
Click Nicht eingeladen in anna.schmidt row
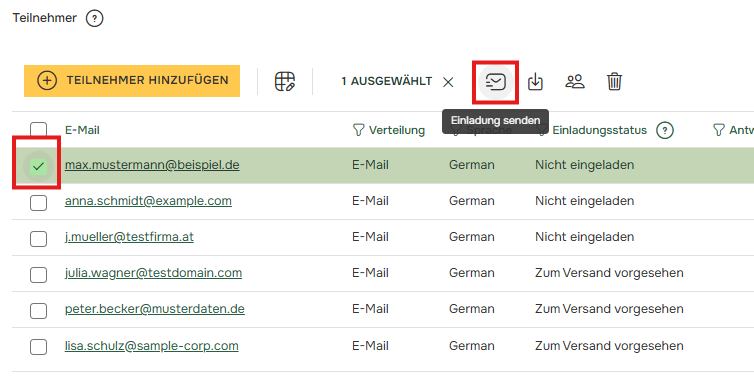[584, 201]
